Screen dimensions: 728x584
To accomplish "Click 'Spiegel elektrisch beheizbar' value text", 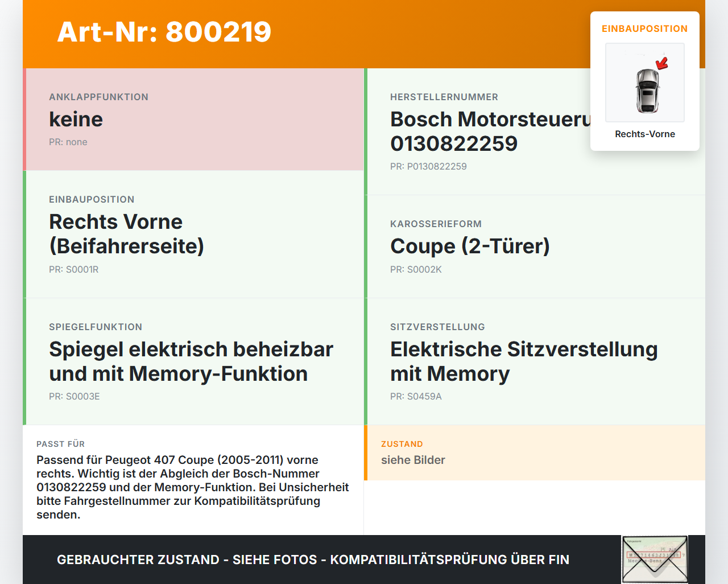I will click(x=191, y=349).
